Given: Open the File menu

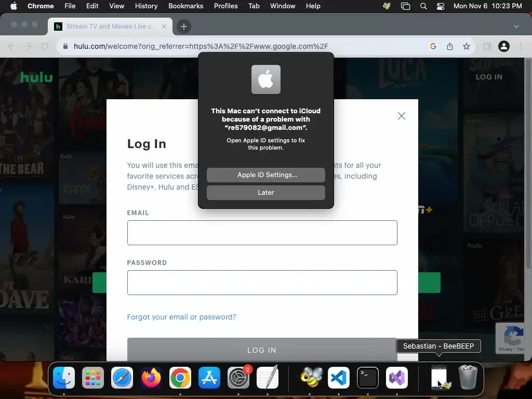Looking at the screenshot, I should pos(70,6).
